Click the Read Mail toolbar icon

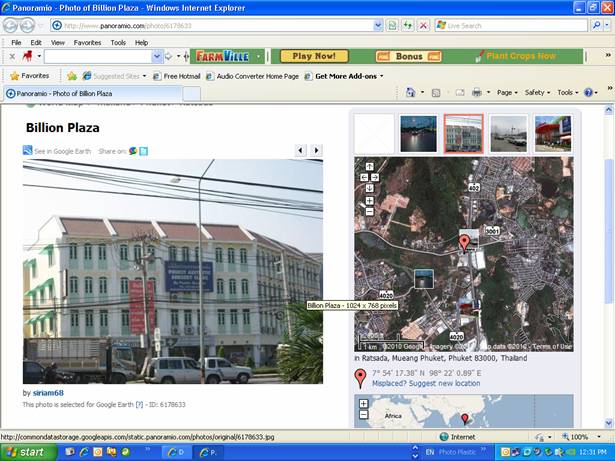(x=460, y=93)
